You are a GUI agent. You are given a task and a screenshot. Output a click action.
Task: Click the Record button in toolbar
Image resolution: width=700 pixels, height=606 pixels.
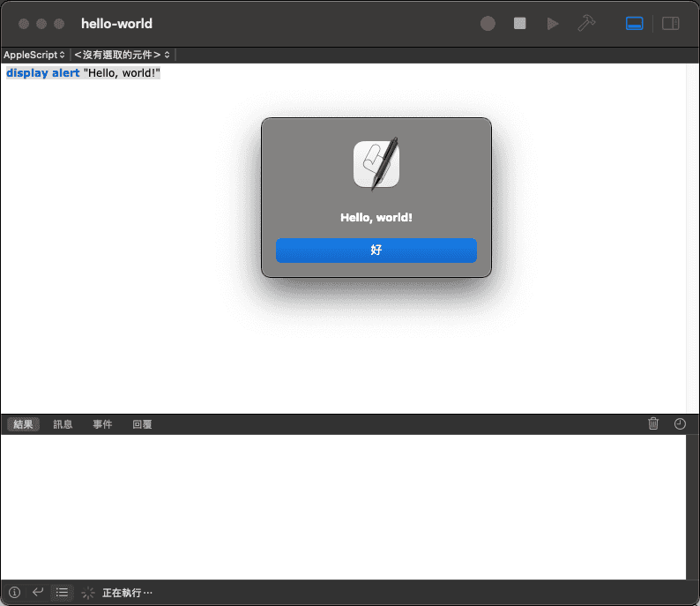point(488,24)
